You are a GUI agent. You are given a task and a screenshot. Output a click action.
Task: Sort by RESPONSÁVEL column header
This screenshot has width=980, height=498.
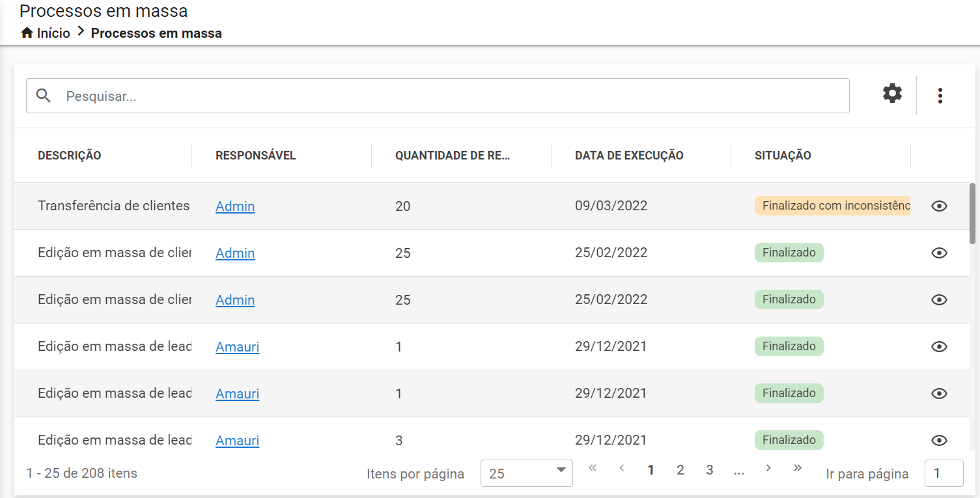click(x=256, y=156)
